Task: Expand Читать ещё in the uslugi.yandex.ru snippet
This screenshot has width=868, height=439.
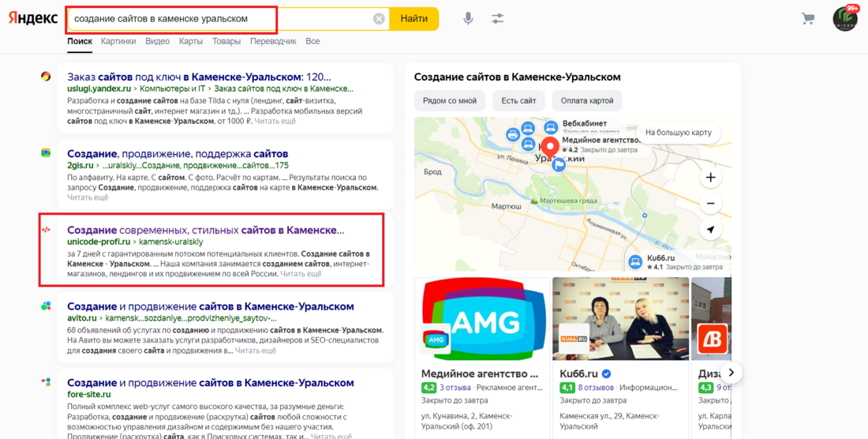Action: (x=275, y=121)
